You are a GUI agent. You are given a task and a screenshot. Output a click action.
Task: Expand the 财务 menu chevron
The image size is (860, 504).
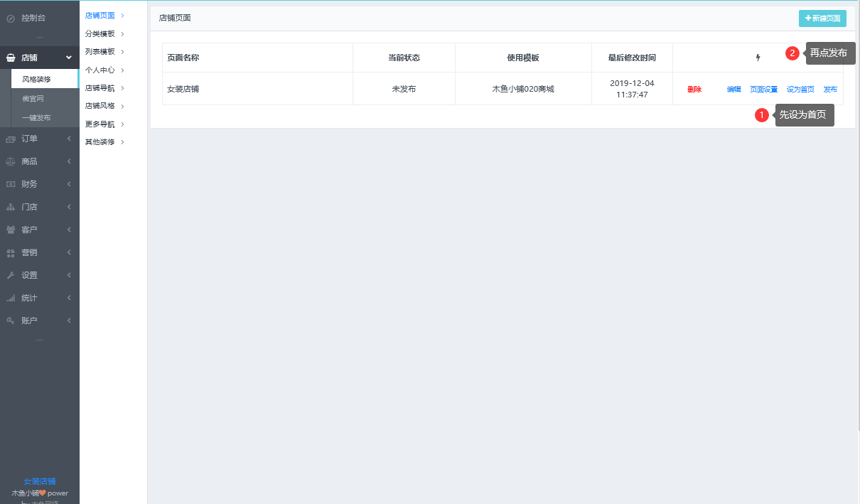(69, 184)
